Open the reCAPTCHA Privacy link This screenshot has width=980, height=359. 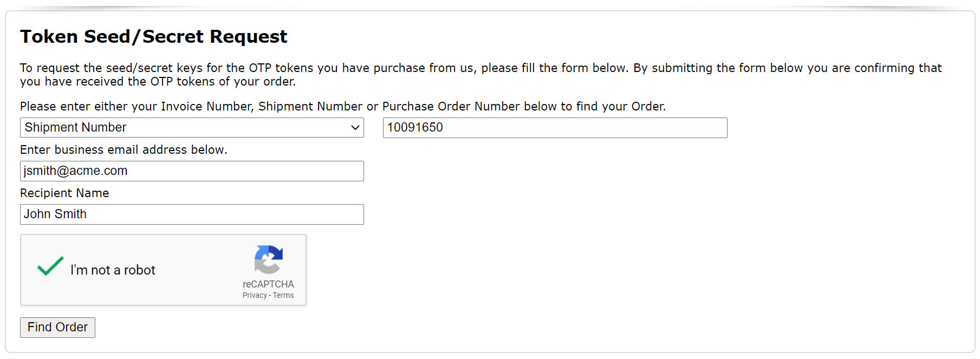[x=255, y=296]
